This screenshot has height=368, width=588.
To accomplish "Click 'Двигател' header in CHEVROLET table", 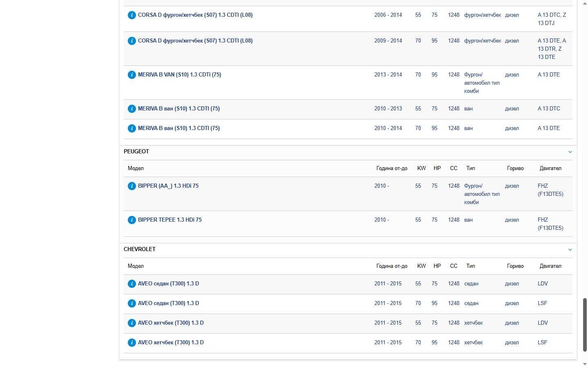I will coord(550,266).
